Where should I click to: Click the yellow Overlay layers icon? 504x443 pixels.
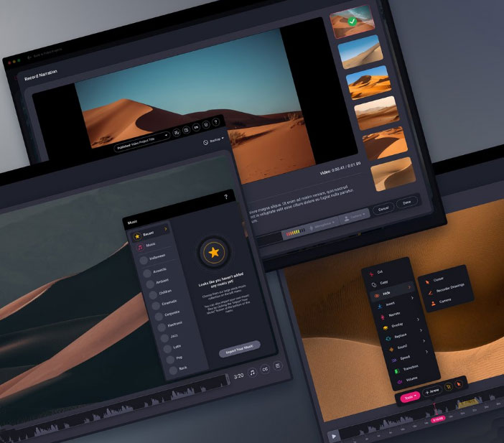(x=386, y=328)
